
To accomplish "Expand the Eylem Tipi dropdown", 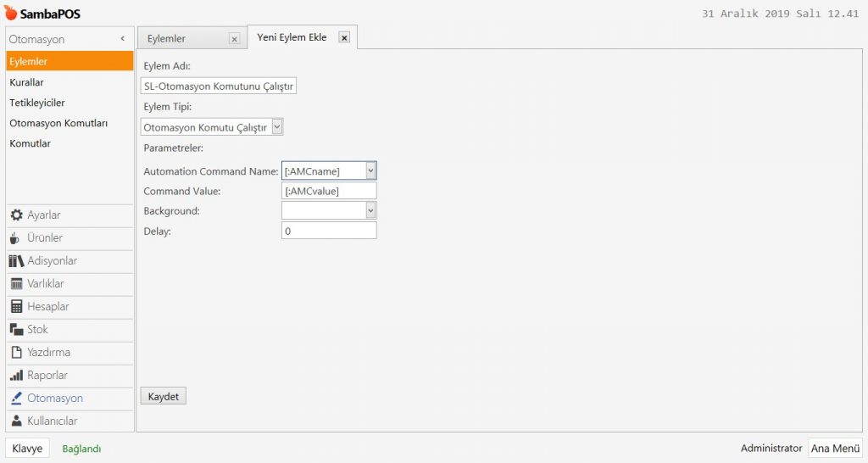I will click(277, 127).
